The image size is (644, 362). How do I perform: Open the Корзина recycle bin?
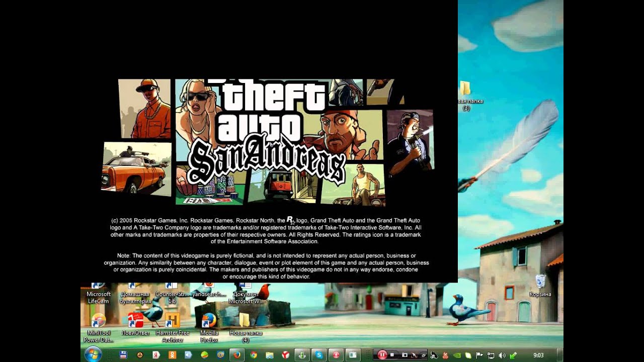[x=540, y=286]
